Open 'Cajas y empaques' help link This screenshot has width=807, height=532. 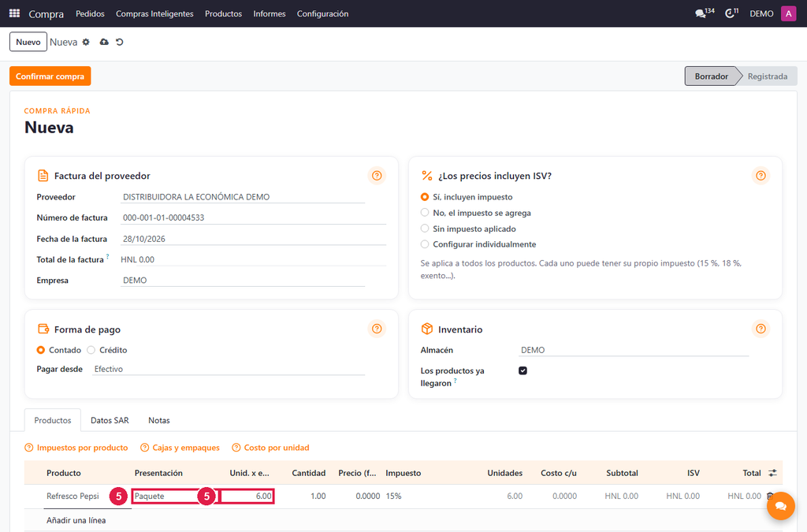(180, 448)
